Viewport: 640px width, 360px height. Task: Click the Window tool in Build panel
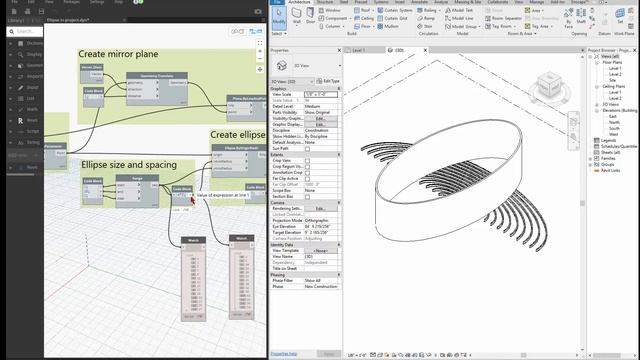point(329,10)
